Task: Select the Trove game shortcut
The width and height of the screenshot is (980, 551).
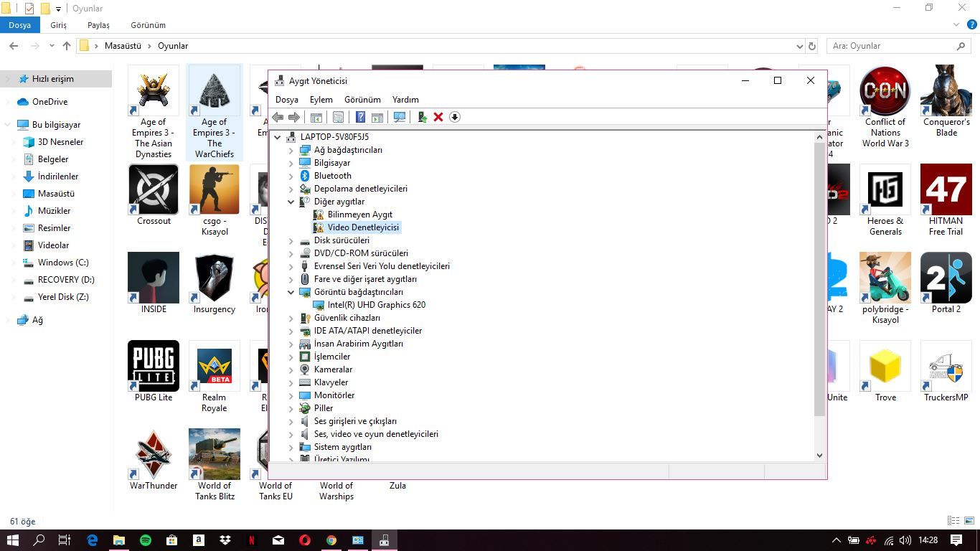Action: click(885, 372)
